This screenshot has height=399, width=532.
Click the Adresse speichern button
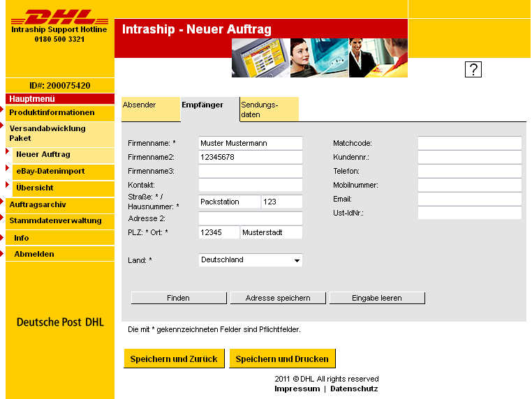click(278, 298)
